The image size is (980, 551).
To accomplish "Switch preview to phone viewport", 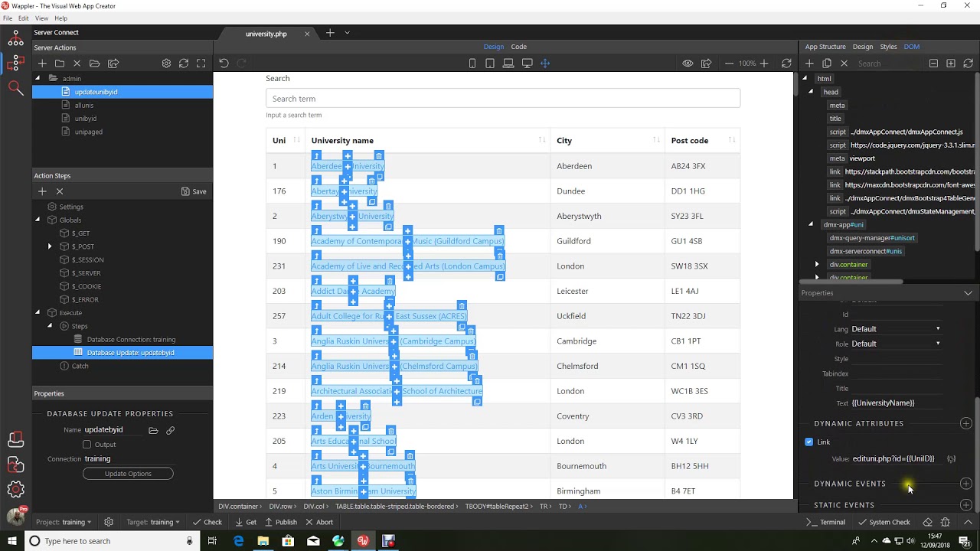I will click(x=472, y=64).
